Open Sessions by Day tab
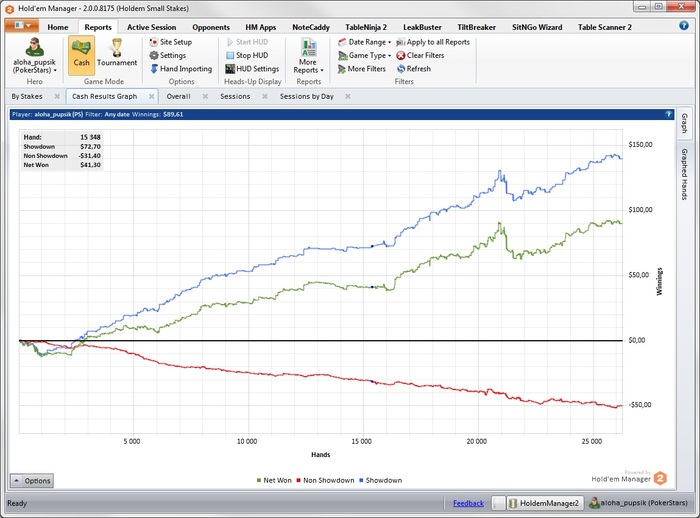Viewport: 700px width, 518px height. coord(308,97)
